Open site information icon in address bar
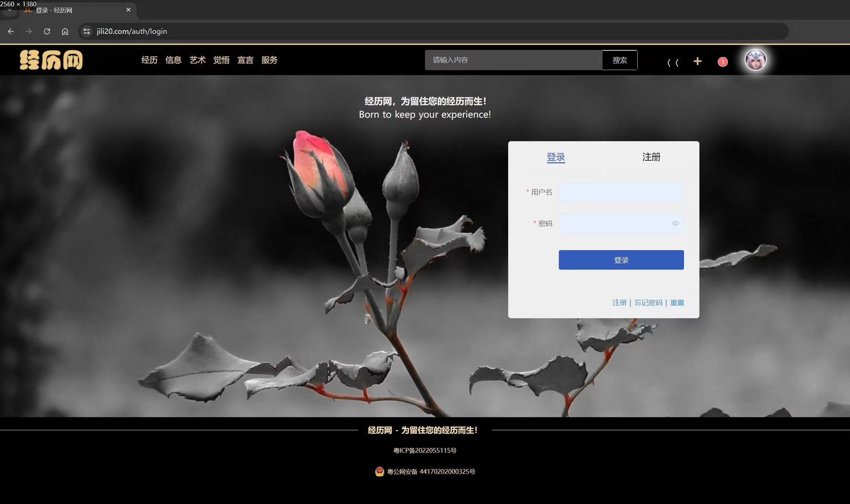Screen dimensions: 850x504 pos(87,31)
